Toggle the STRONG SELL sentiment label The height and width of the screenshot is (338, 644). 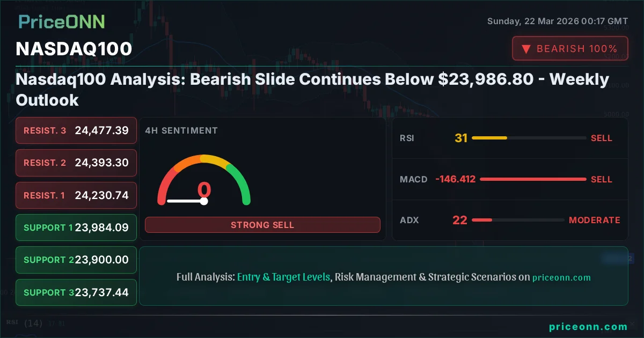tap(262, 225)
